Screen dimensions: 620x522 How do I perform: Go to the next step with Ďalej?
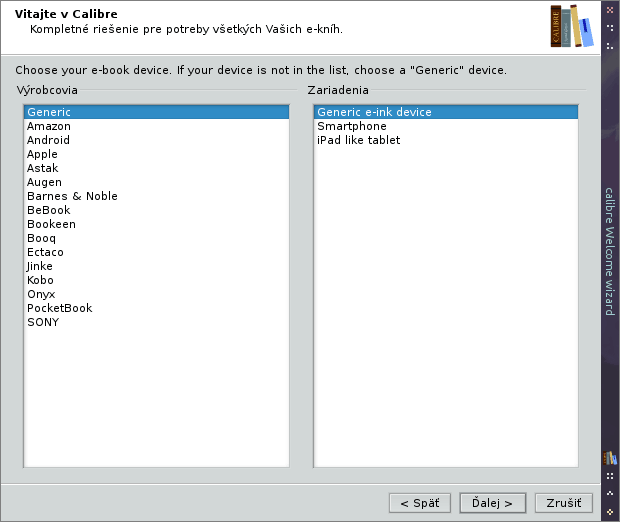[493, 503]
